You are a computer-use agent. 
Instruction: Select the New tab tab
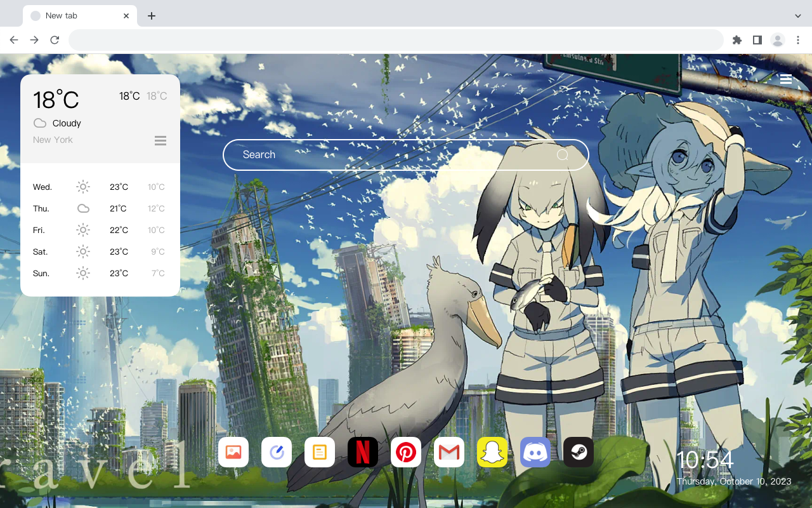80,16
